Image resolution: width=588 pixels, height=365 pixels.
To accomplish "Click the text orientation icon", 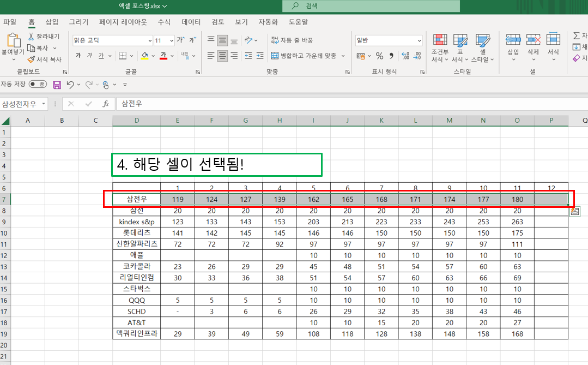I will click(x=248, y=40).
